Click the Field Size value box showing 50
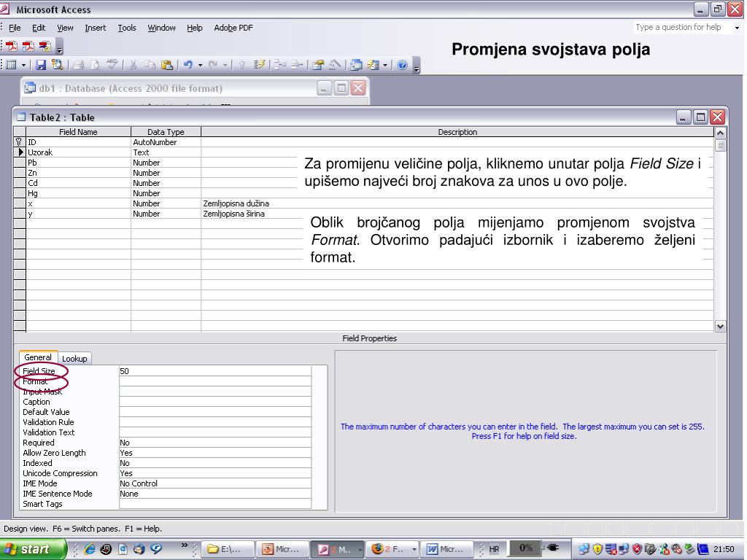747x560 pixels. click(x=215, y=371)
